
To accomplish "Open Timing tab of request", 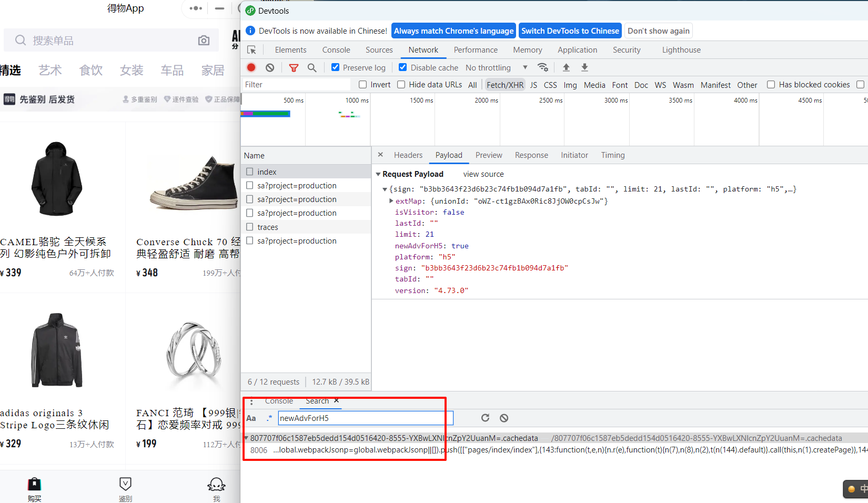I will click(x=613, y=155).
